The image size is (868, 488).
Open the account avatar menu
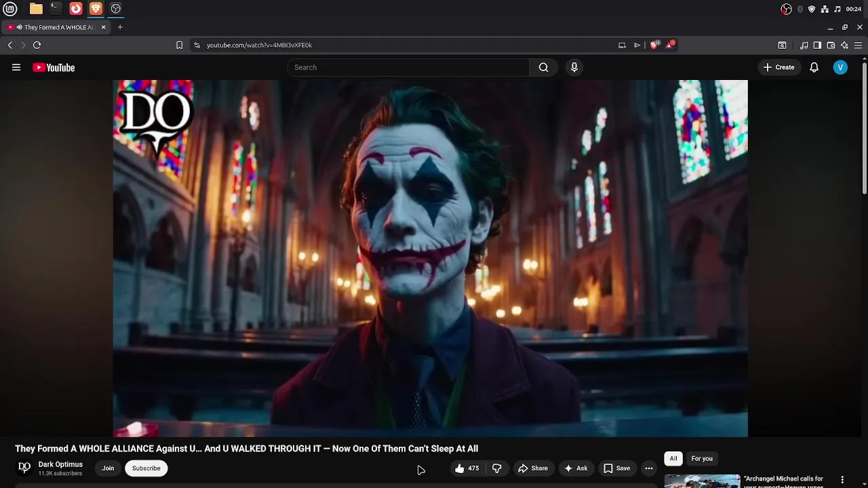click(840, 67)
